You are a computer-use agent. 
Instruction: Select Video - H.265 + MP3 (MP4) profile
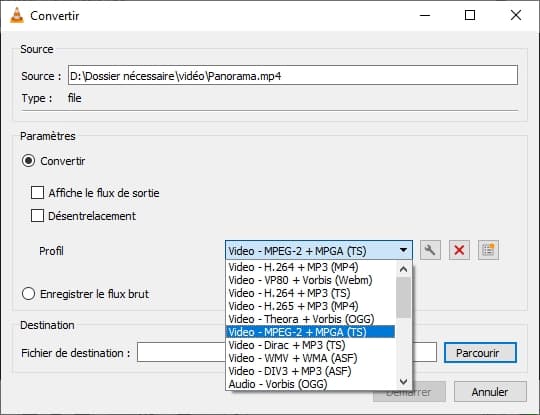(x=310, y=306)
